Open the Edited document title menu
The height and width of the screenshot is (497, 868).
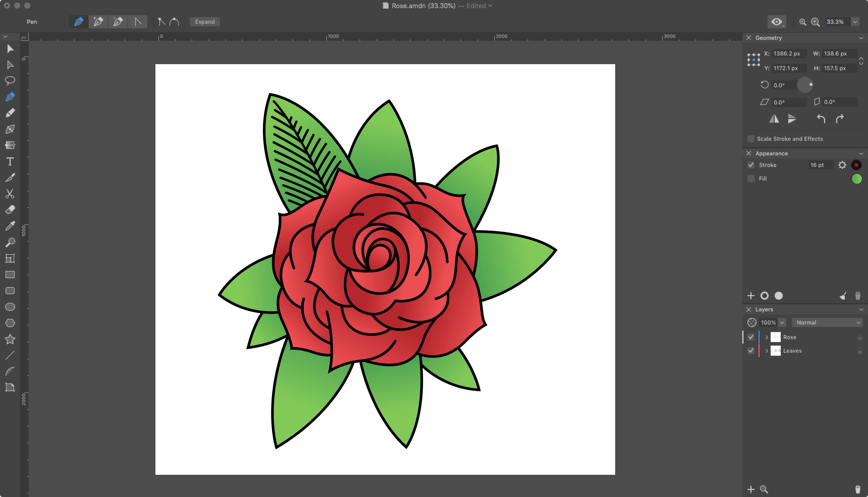click(479, 6)
